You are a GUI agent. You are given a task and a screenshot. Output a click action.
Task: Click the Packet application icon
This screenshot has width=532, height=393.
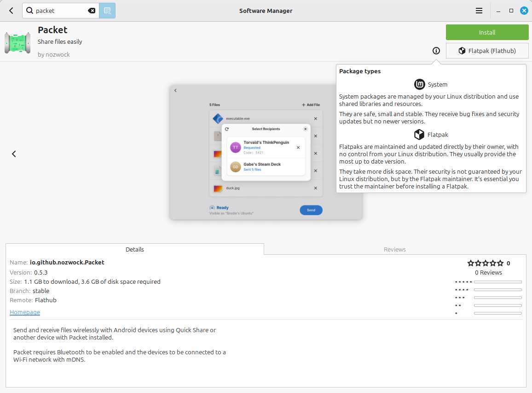(x=17, y=43)
